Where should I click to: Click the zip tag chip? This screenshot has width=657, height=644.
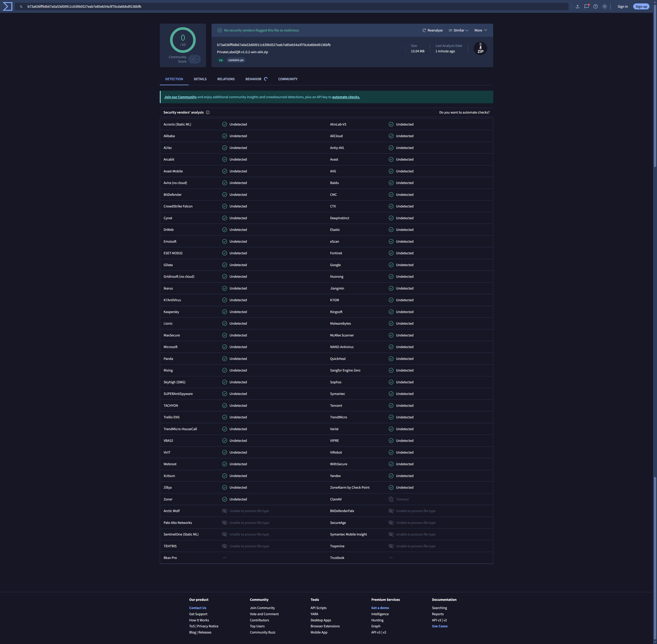[221, 60]
